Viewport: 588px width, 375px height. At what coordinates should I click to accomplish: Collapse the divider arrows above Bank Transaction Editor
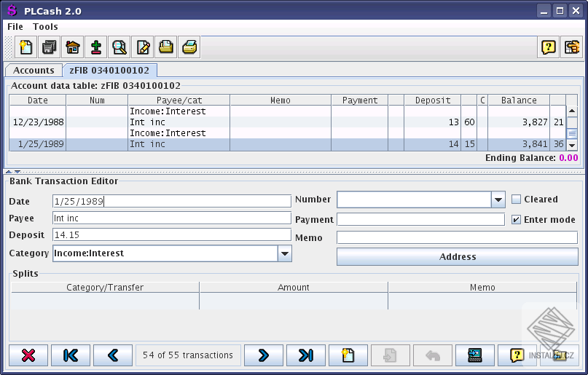pos(12,171)
